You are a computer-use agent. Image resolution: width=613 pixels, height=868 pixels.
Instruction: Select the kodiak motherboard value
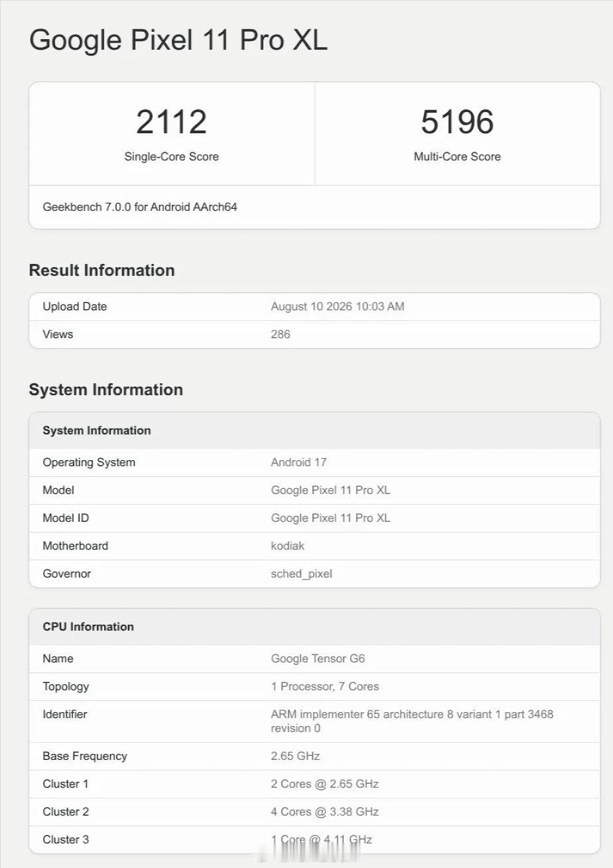[x=288, y=546]
